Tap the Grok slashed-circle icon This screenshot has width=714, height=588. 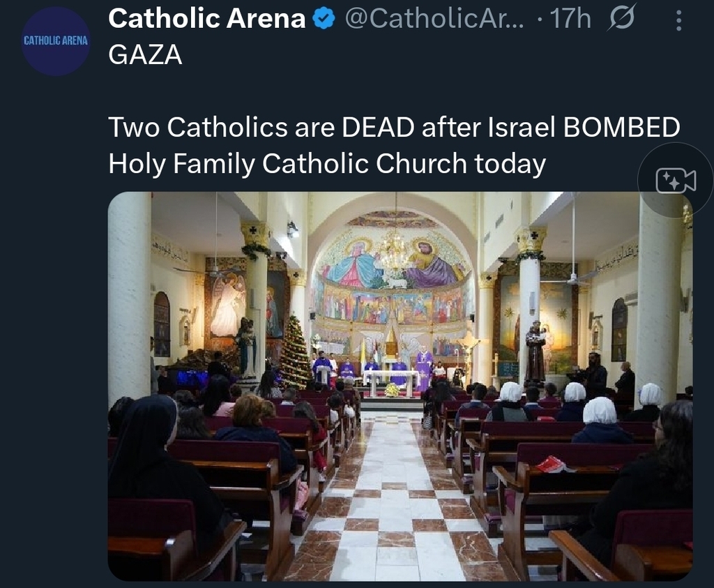[620, 20]
